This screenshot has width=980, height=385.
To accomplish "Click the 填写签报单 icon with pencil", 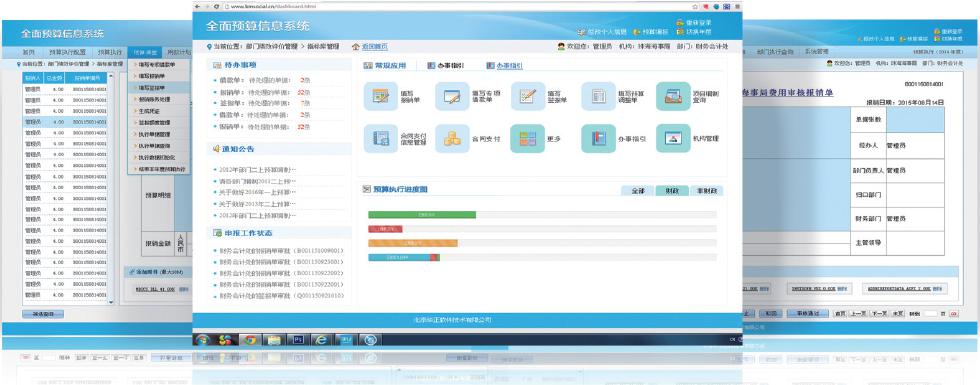I will coord(528,96).
